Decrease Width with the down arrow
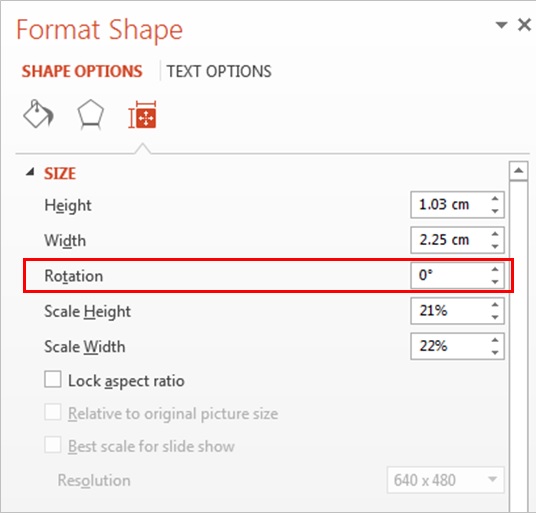The width and height of the screenshot is (536, 522). coord(495,246)
